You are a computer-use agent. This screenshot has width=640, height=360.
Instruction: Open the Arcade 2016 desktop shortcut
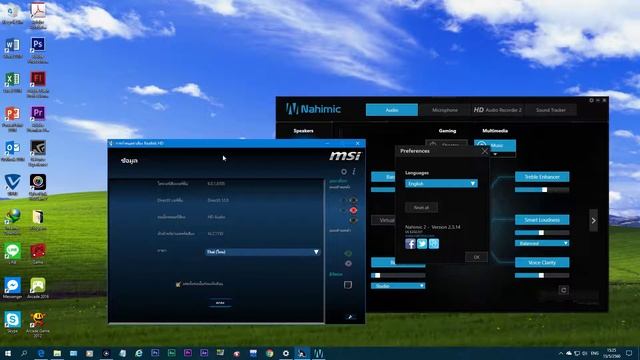click(x=38, y=288)
